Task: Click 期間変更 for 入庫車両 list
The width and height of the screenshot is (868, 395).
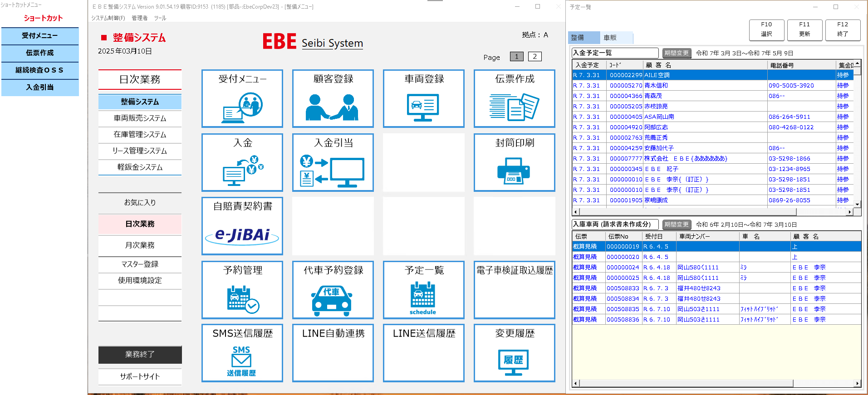Action: click(x=677, y=224)
